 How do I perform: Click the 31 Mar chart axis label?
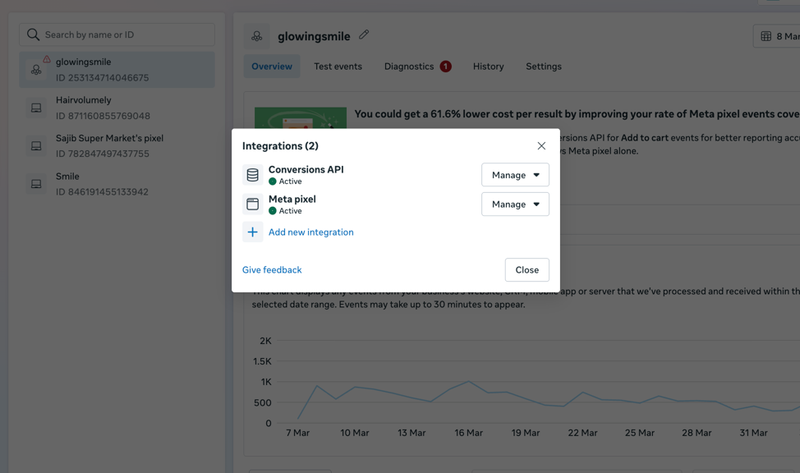point(754,433)
